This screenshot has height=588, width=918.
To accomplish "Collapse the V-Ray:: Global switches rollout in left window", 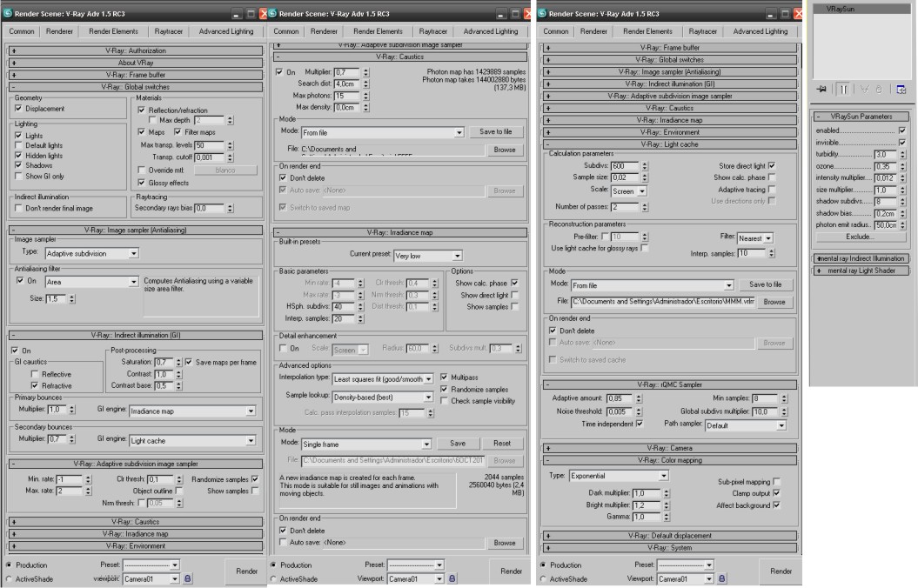I will 135,87.
